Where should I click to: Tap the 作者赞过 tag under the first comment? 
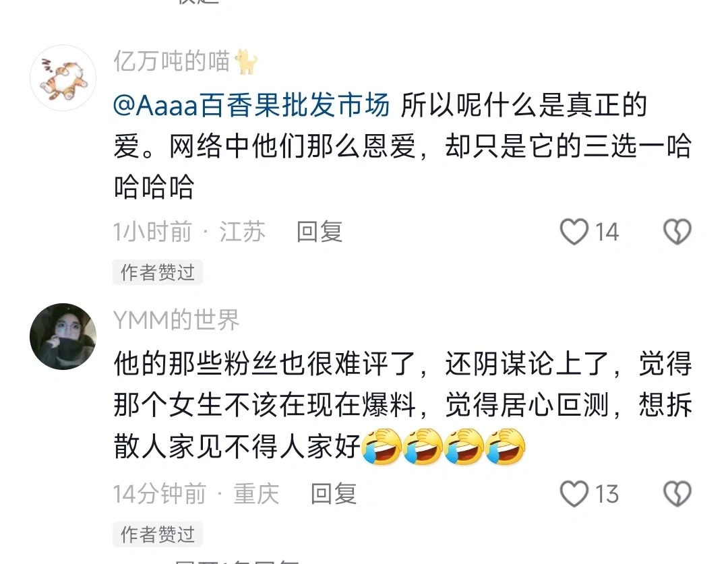coord(157,272)
